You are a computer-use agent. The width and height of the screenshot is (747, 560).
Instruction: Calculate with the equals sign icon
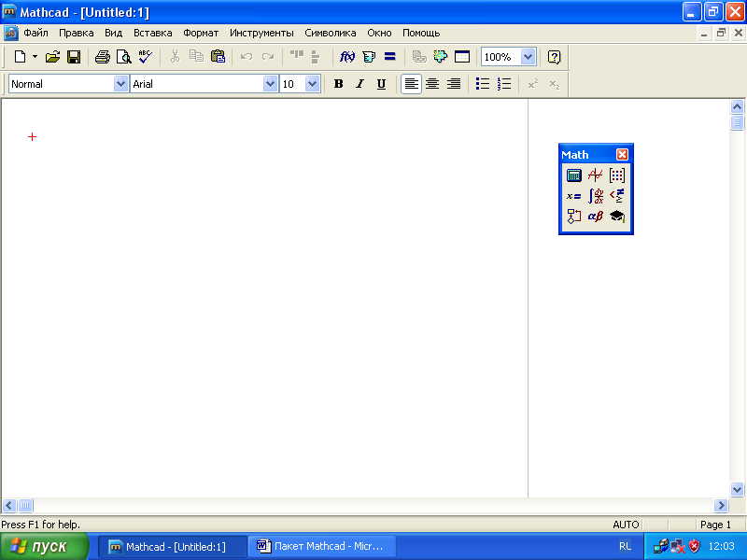point(389,57)
